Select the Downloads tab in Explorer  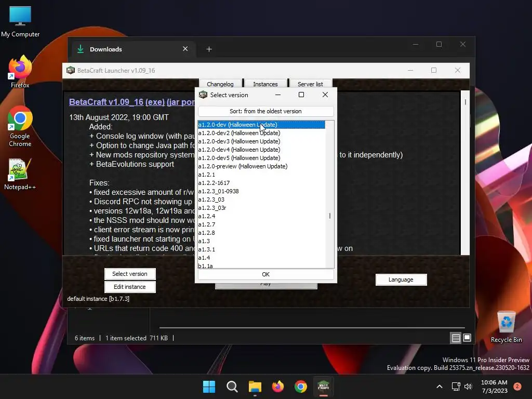point(132,49)
